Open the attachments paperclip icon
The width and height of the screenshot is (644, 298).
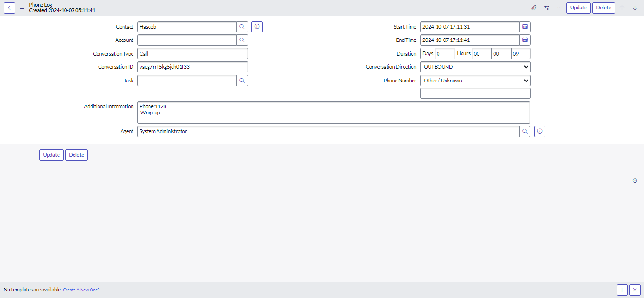coord(534,8)
